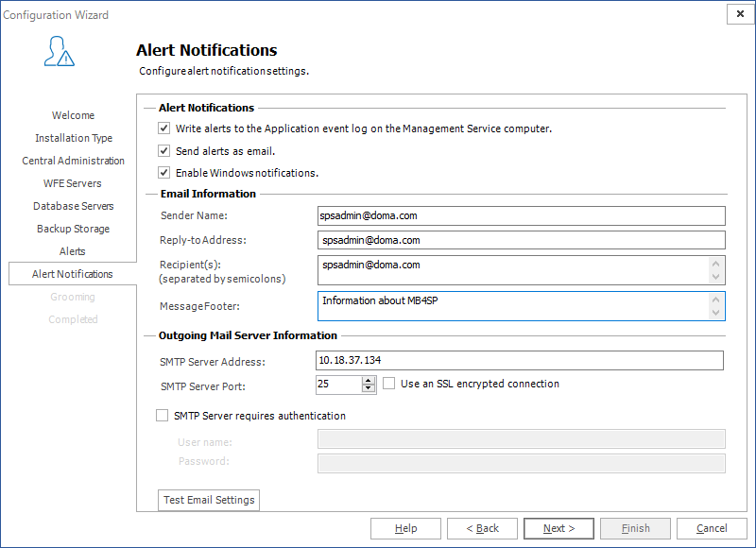
Task: Click the Alert Notifications page heading
Action: point(206,50)
